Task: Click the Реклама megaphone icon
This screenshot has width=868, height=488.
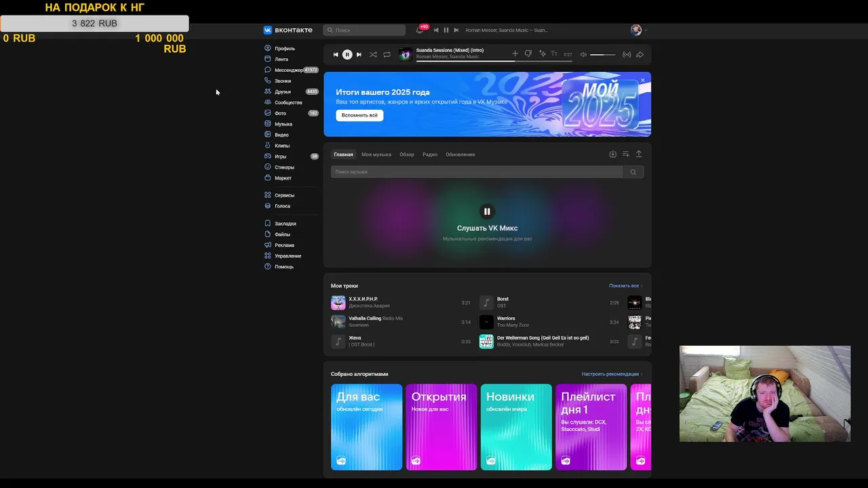Action: click(x=268, y=245)
